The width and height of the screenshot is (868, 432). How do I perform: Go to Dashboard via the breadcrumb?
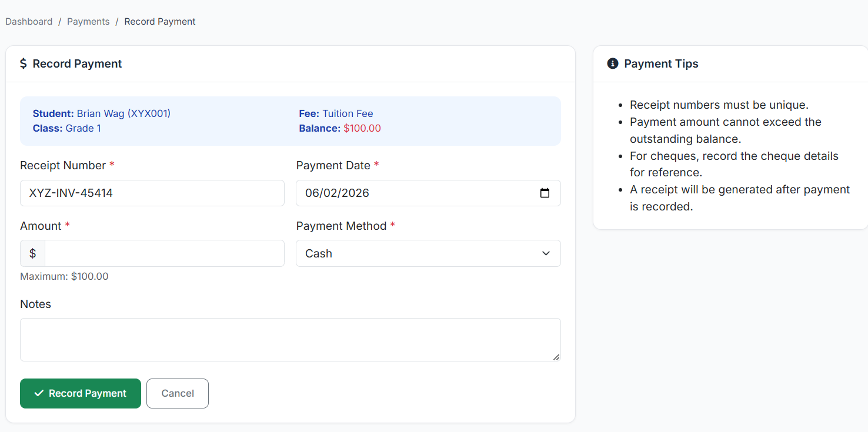(29, 22)
